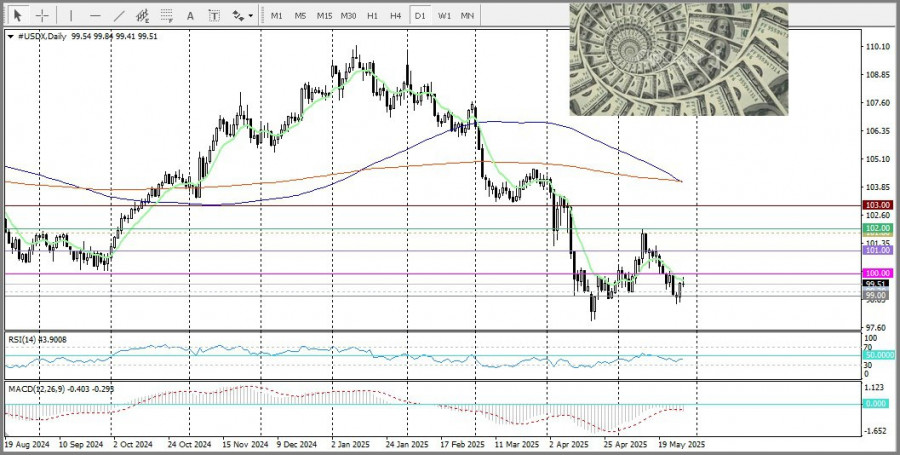This screenshot has width=900, height=455.
Task: Select the horizontal line tool
Action: pos(95,15)
